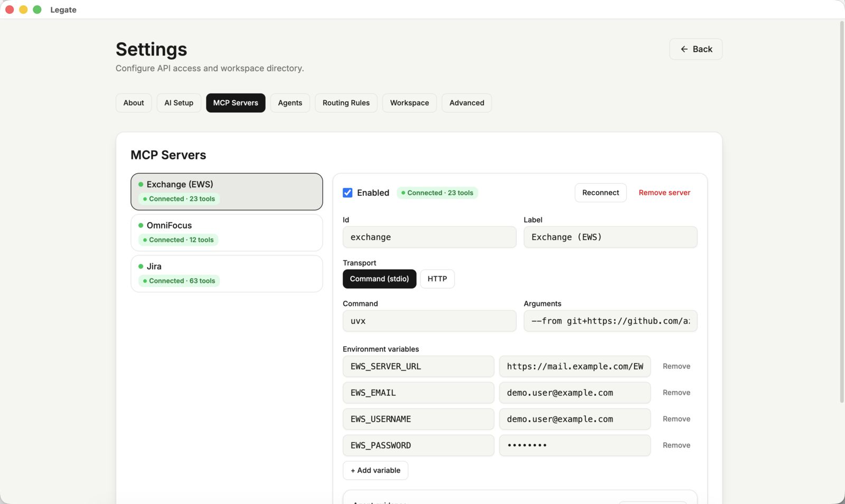This screenshot has width=845, height=504.
Task: Go back using the Back arrow button
Action: tap(696, 49)
